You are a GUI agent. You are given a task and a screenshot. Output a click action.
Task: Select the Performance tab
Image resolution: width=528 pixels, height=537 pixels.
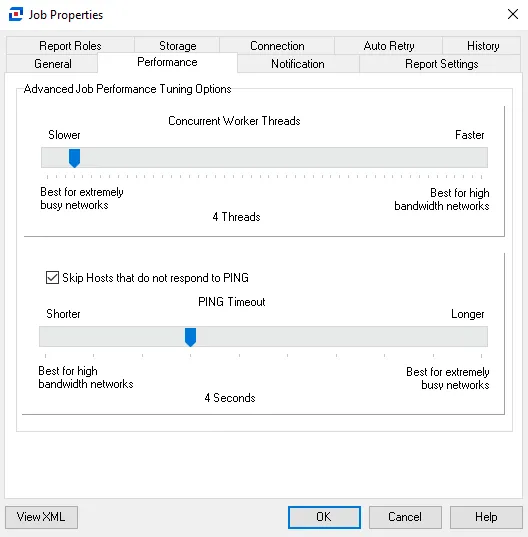[x=167, y=62]
